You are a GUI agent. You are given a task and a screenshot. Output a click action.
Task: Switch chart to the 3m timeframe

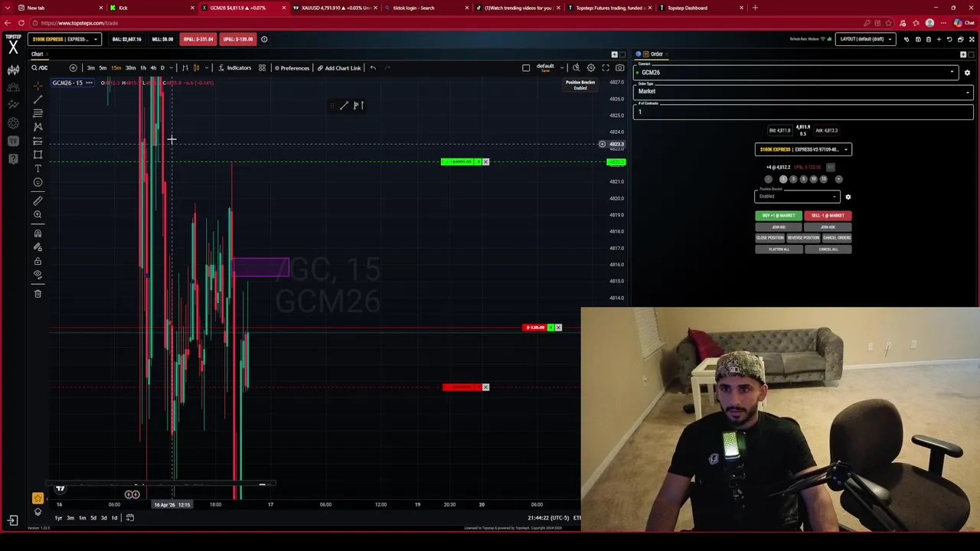[x=91, y=68]
